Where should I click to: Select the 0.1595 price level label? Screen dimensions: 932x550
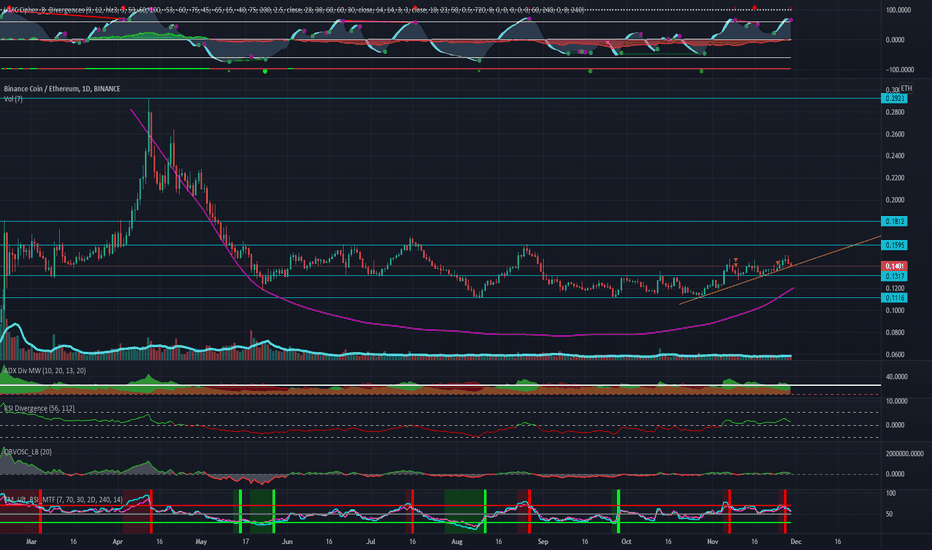894,245
